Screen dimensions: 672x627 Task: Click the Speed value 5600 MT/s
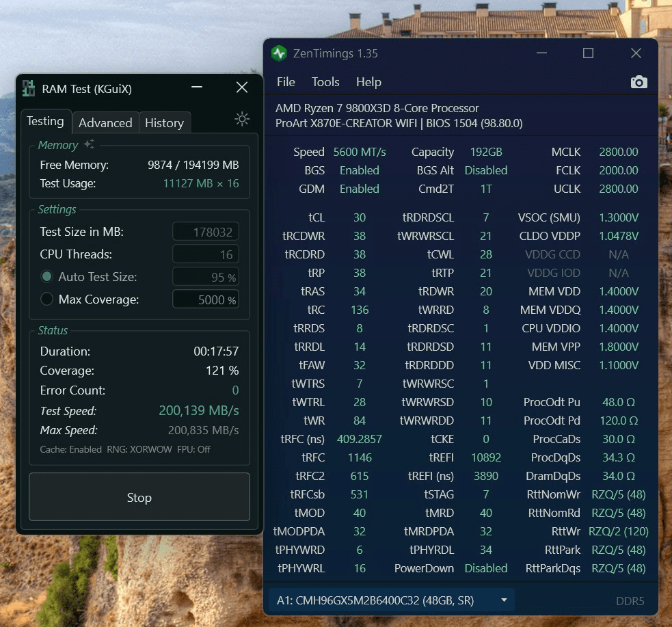(360, 152)
